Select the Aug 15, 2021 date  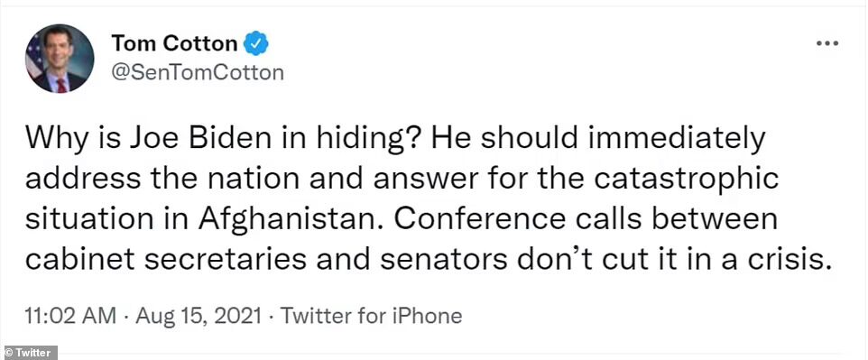pos(199,317)
